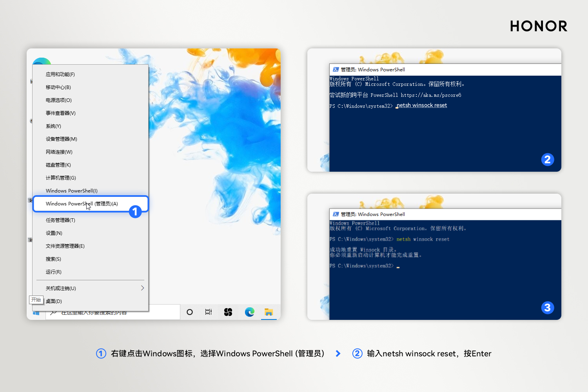This screenshot has height=392, width=588.
Task: Click PowerShell icon in lower window title bar
Action: tap(336, 214)
